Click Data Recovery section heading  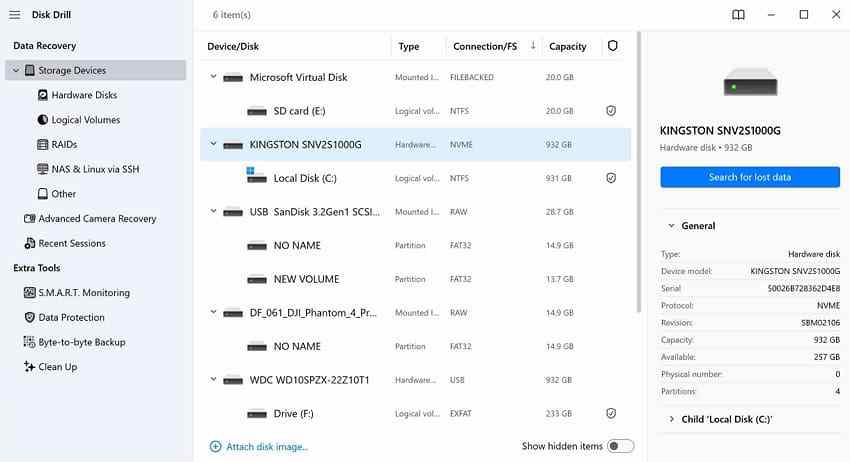[x=44, y=46]
